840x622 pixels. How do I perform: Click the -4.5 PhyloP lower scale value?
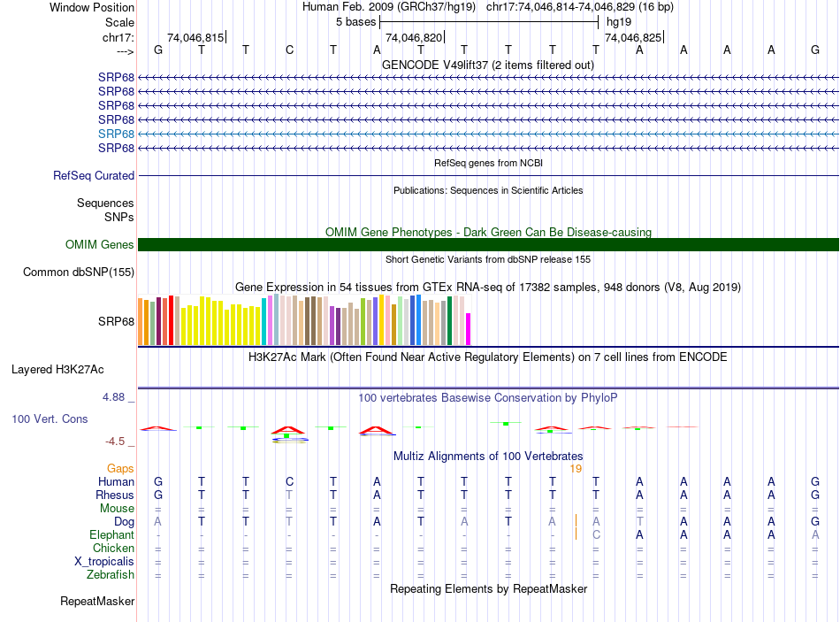[115, 442]
